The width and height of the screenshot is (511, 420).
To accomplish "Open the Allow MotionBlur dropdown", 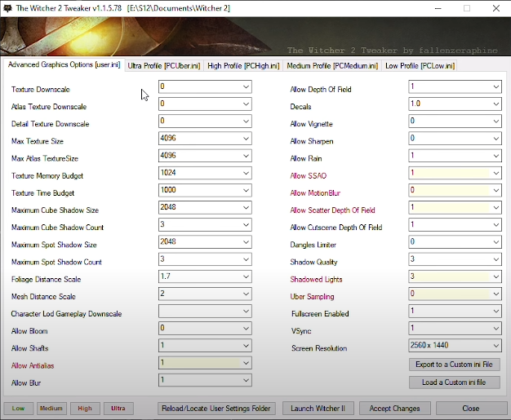I will click(455, 190).
